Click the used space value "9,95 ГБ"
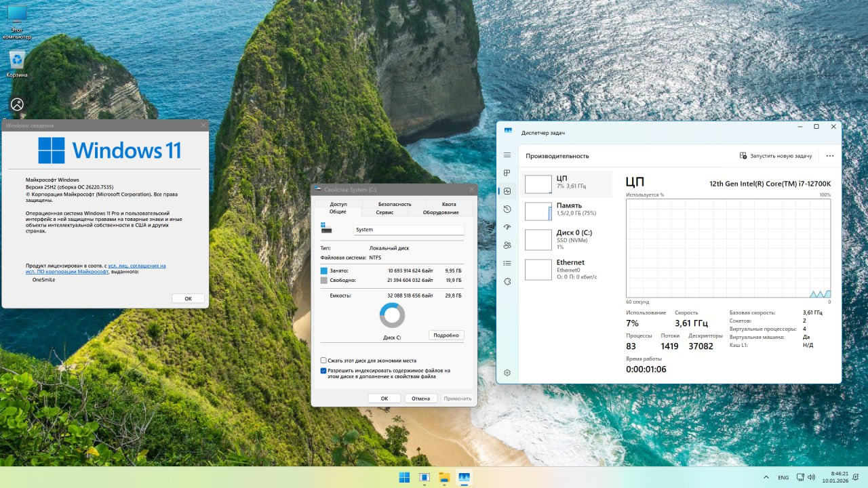Screen dimensions: 868x488 point(454,270)
